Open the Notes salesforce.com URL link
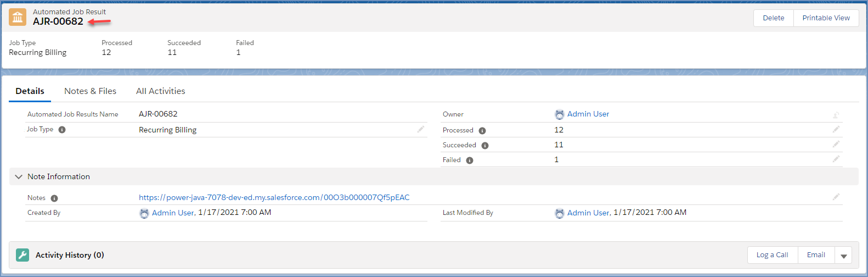The width and height of the screenshot is (868, 277). click(x=274, y=197)
